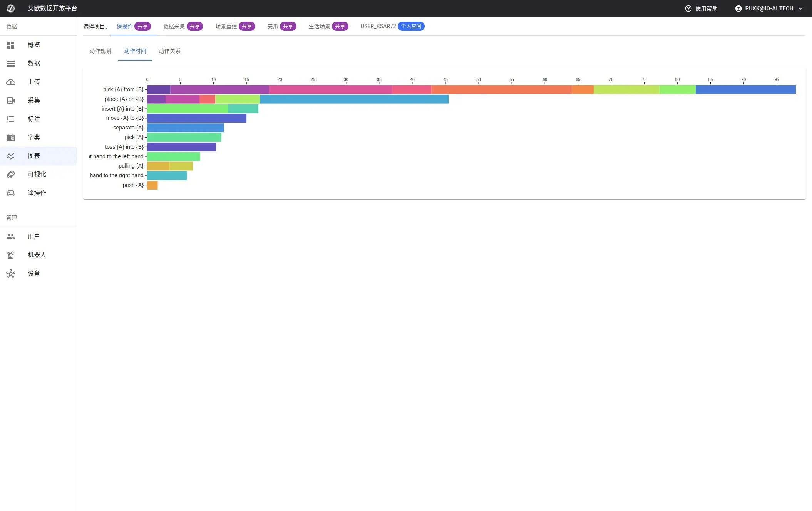Image resolution: width=812 pixels, height=511 pixels.
Task: Click the overview dashboard icon in sidebar
Action: click(x=11, y=45)
